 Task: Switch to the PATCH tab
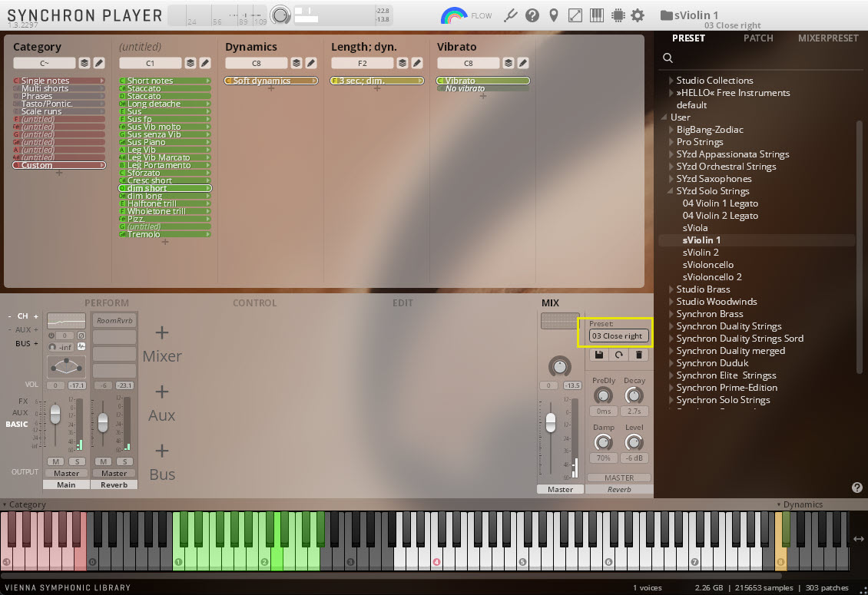758,38
